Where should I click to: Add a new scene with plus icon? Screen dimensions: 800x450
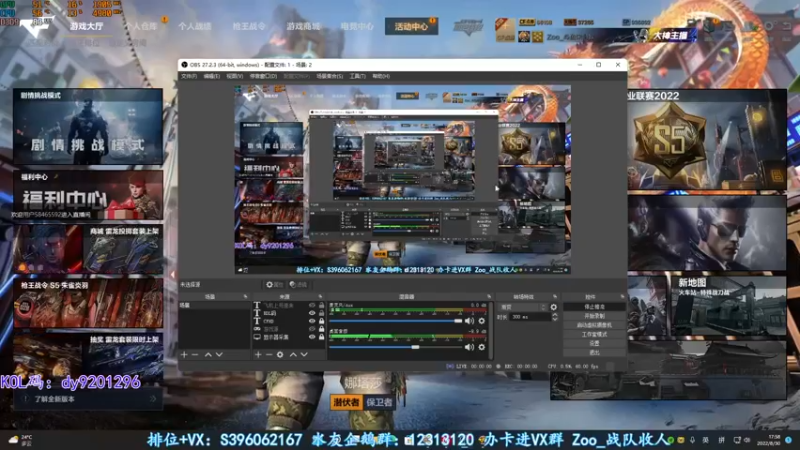pos(184,354)
